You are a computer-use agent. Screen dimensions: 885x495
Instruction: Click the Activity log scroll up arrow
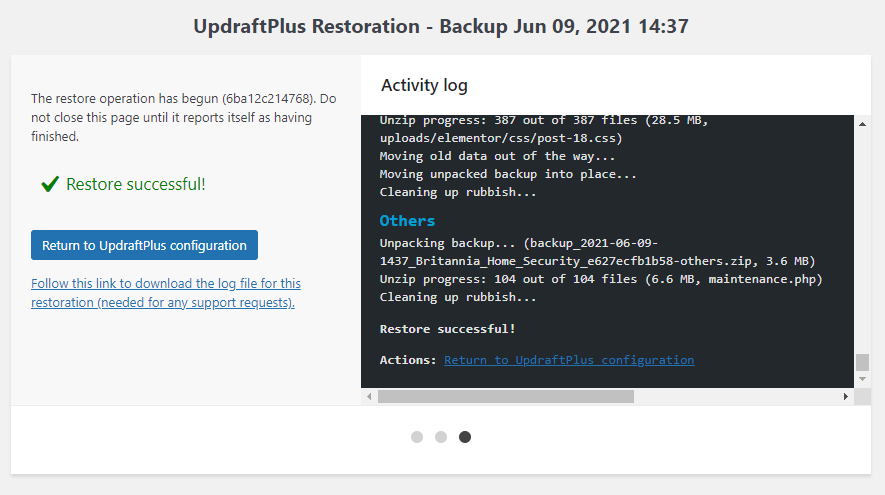tap(862, 124)
